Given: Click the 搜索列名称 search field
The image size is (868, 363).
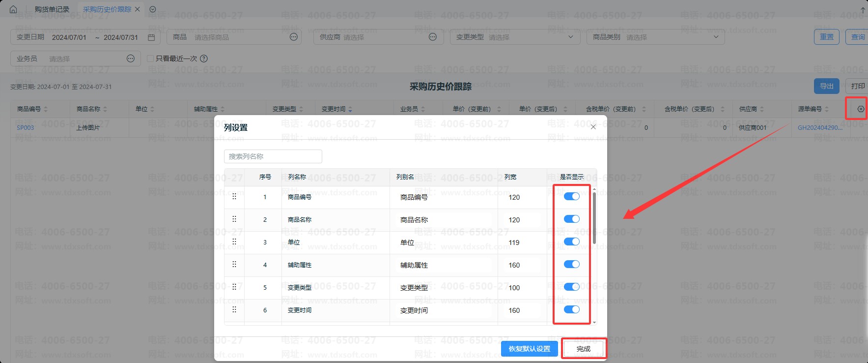Looking at the screenshot, I should 273,156.
